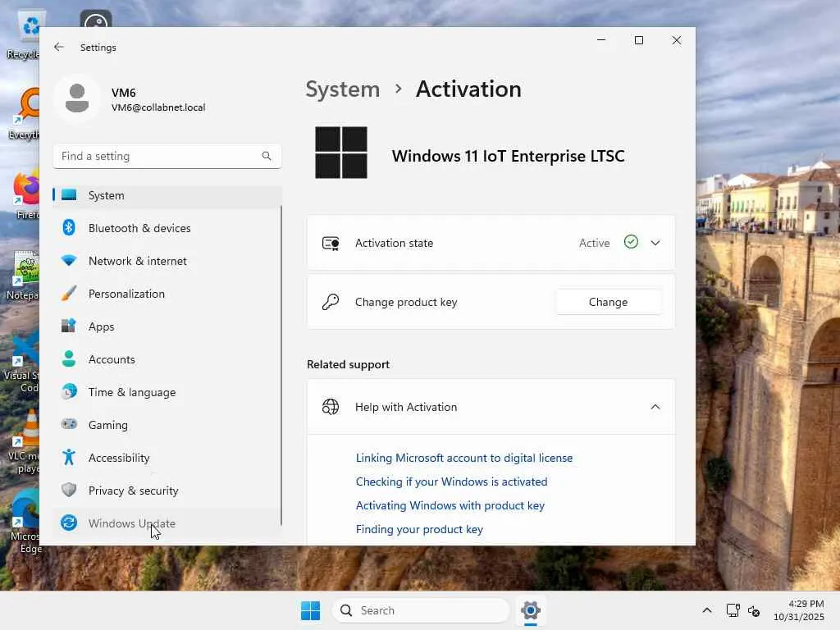Click the sidebar vertical scrollbar
Viewport: 840px width, 630px height.
[281, 365]
